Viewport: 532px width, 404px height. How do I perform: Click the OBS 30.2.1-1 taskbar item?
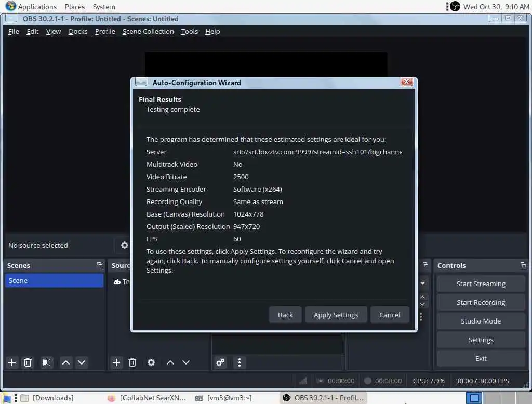click(323, 398)
